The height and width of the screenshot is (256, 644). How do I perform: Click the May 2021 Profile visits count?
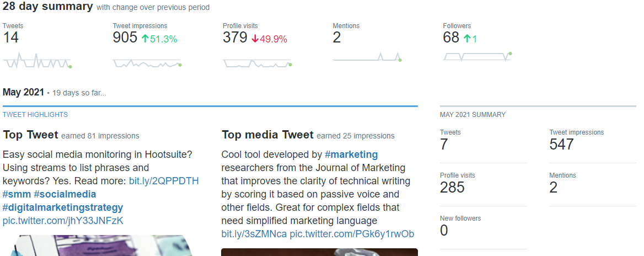pyautogui.click(x=452, y=188)
